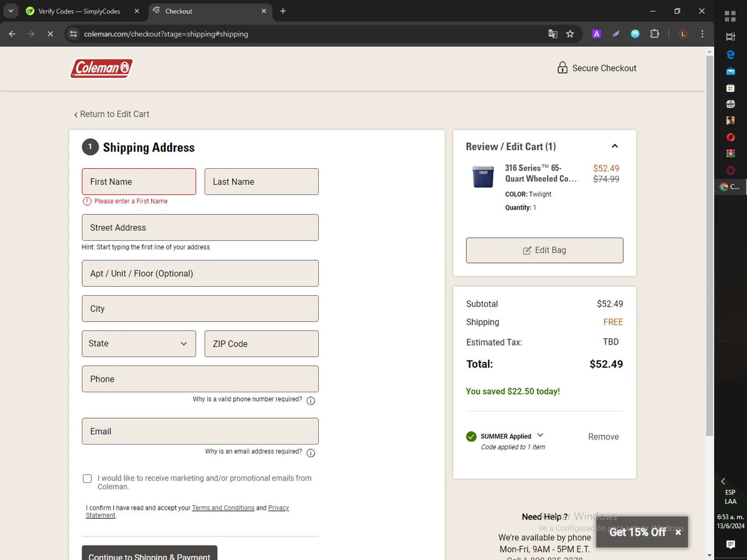Focus the First Name field
This screenshot has height=560, width=747.
point(139,182)
